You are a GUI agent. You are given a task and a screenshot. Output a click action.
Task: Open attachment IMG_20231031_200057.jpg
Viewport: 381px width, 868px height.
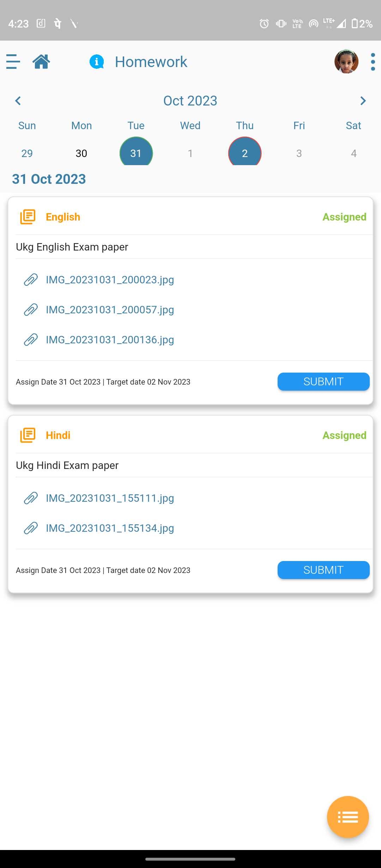110,310
